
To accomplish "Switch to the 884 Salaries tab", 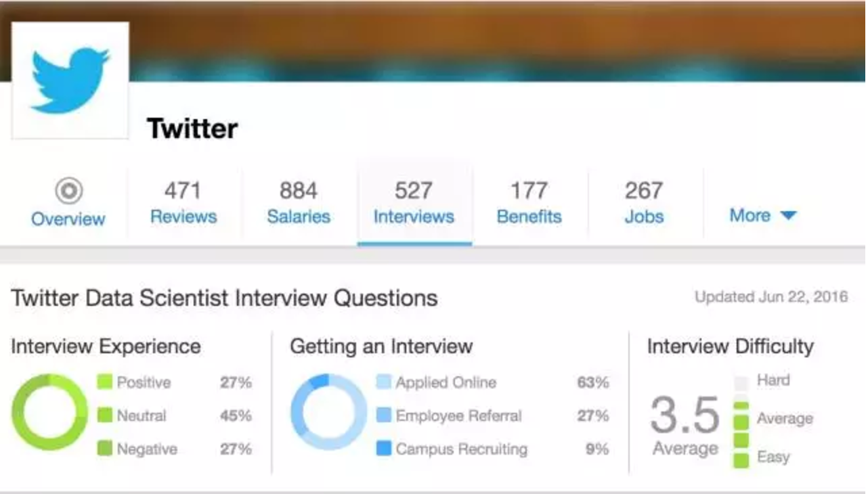I will pyautogui.click(x=299, y=203).
